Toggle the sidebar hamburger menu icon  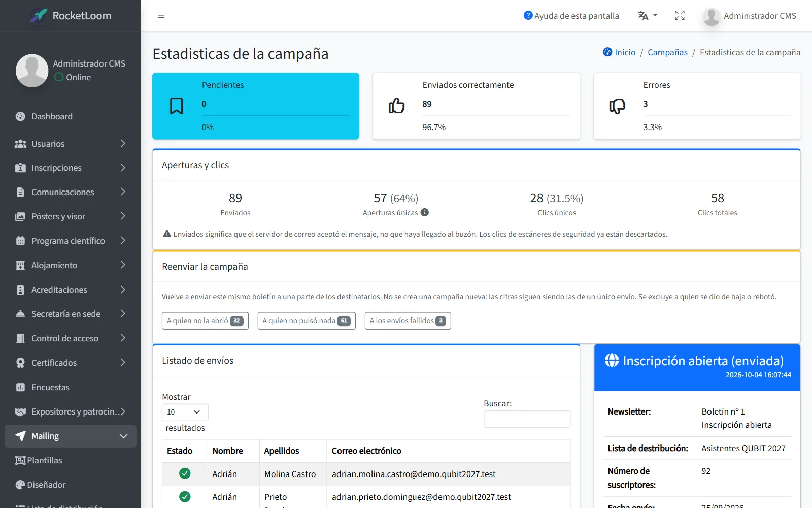click(x=161, y=16)
